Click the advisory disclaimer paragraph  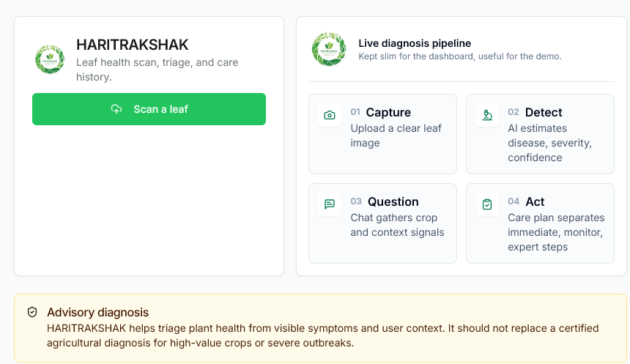click(322, 335)
